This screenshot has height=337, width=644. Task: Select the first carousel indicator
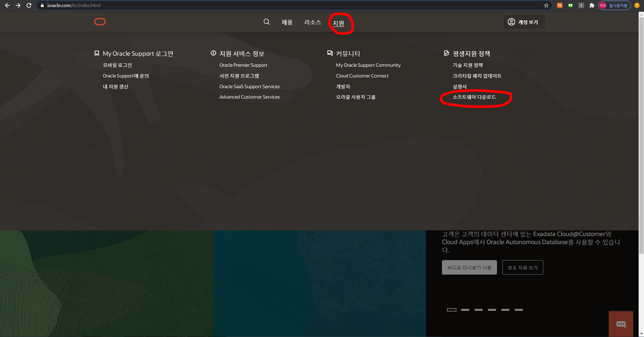[451, 310]
